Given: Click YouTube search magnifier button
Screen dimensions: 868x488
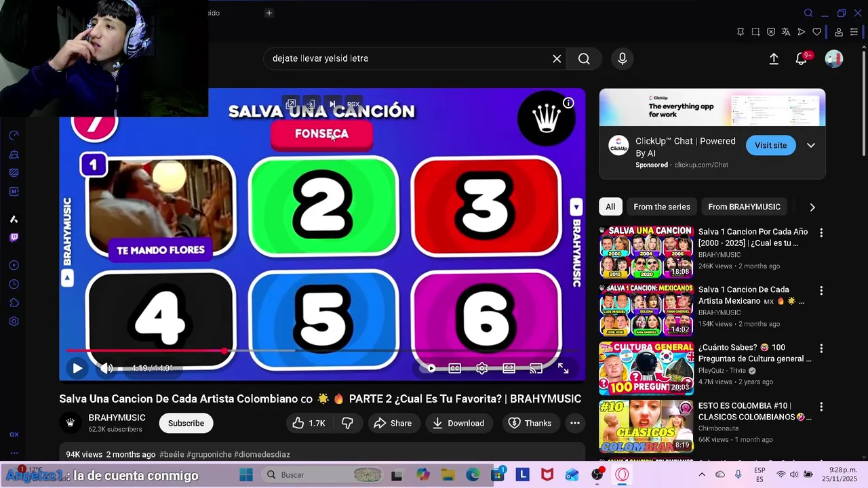Looking at the screenshot, I should coord(584,59).
